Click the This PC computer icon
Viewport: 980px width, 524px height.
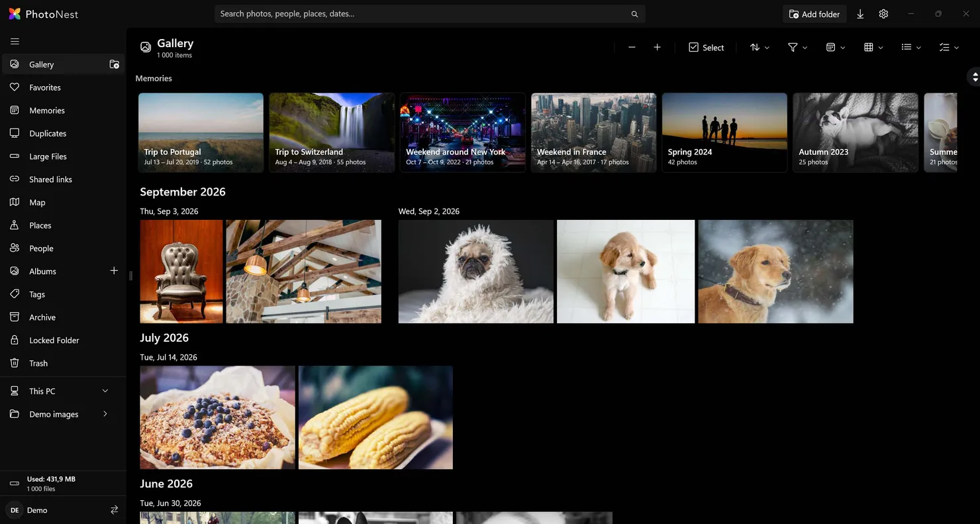click(x=15, y=391)
